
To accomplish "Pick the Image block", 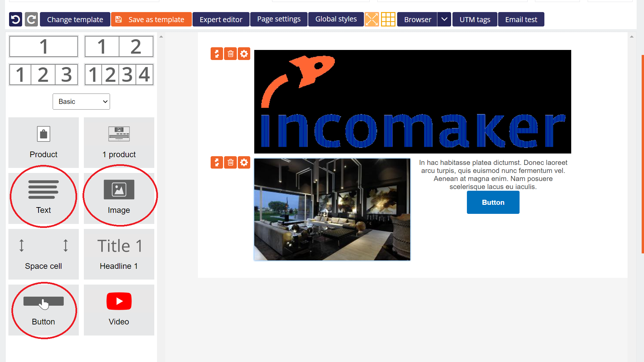I will [119, 198].
